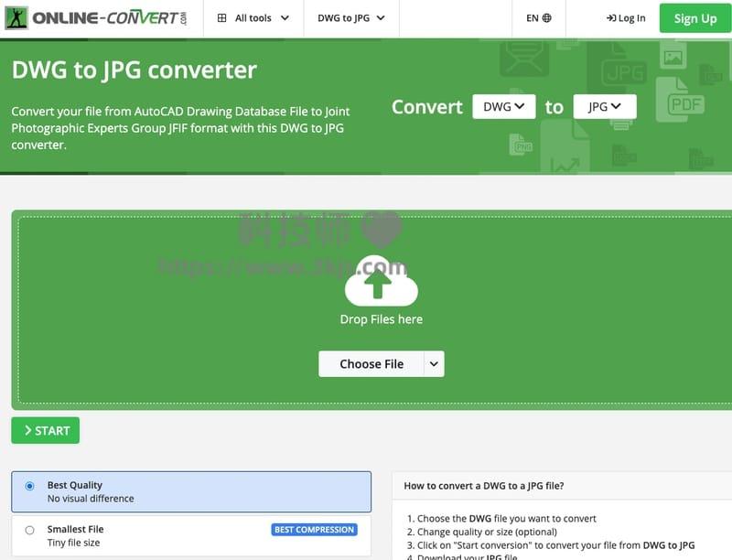Click step 'Change quality or size (optional)'
732x560 pixels.
coord(487,532)
